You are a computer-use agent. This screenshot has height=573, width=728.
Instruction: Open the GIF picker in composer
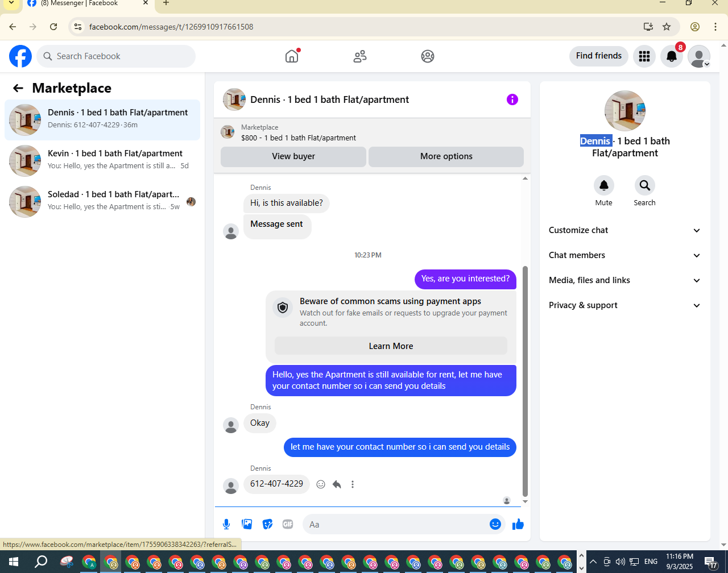[288, 524]
